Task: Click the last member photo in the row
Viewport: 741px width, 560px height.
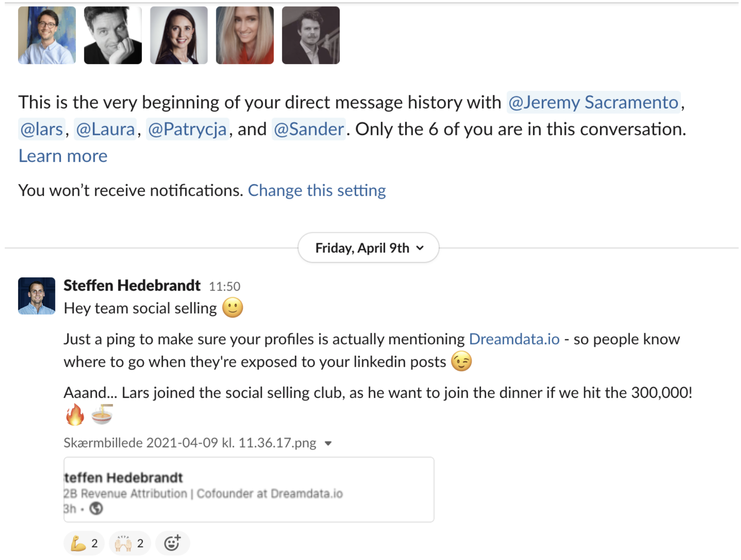Action: pyautogui.click(x=311, y=35)
